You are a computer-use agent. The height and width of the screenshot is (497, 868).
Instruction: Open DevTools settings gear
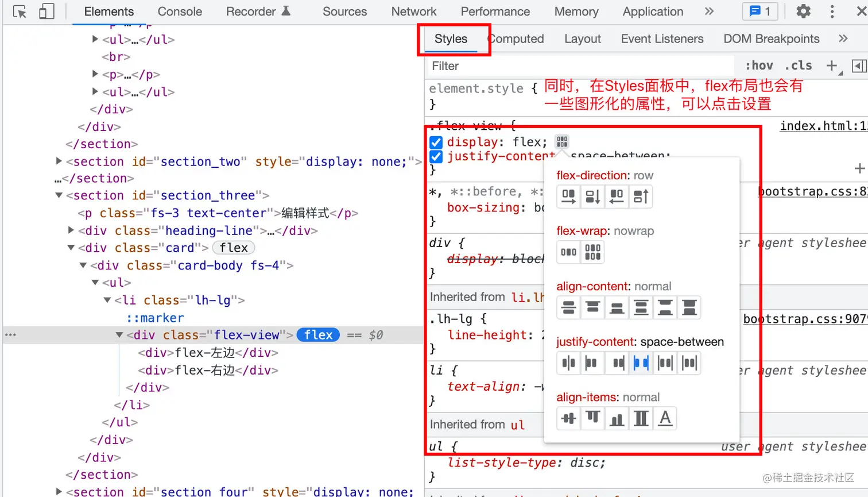click(803, 11)
